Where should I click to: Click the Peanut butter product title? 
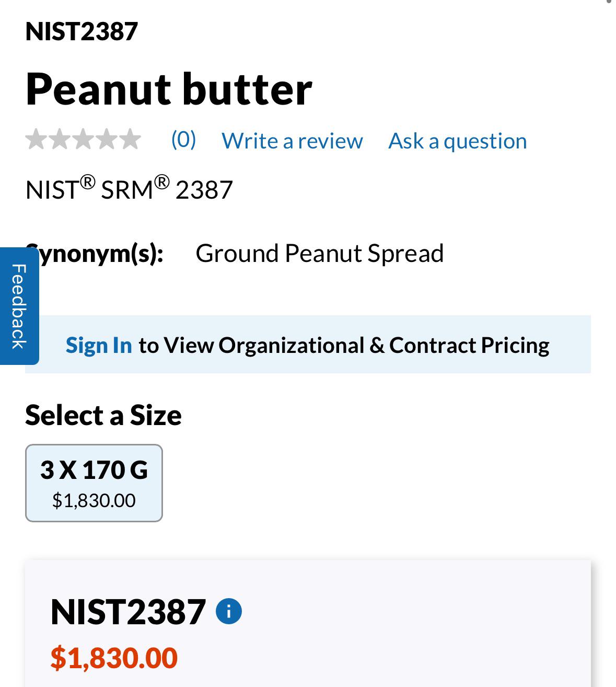169,89
